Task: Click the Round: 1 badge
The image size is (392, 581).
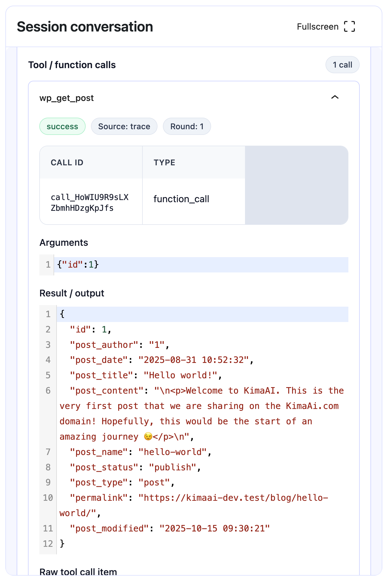Action: (187, 126)
